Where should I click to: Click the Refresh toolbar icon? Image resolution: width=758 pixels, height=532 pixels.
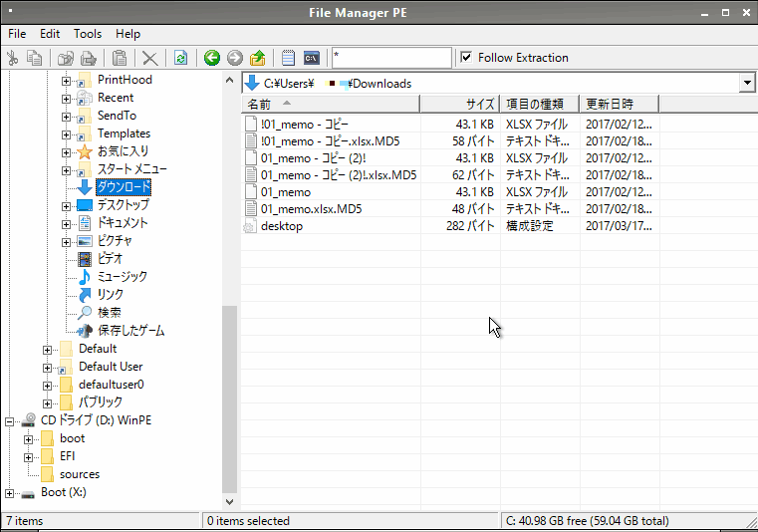[x=181, y=58]
